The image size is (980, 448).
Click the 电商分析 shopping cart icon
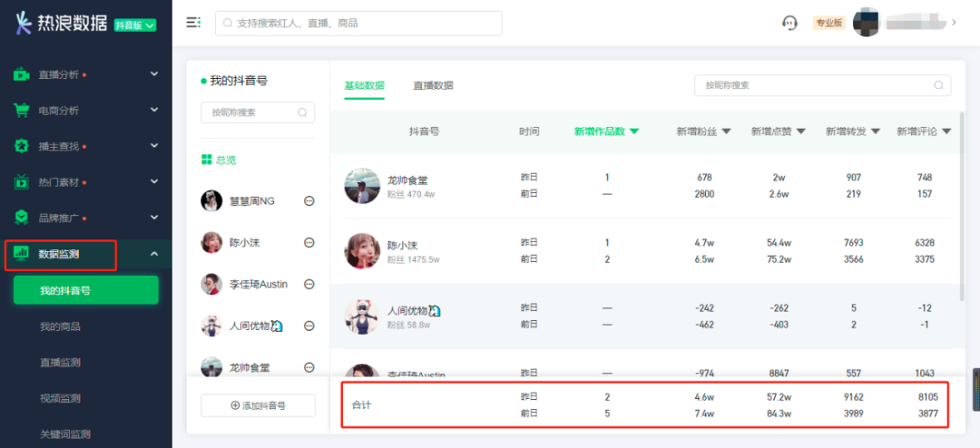pyautogui.click(x=22, y=111)
